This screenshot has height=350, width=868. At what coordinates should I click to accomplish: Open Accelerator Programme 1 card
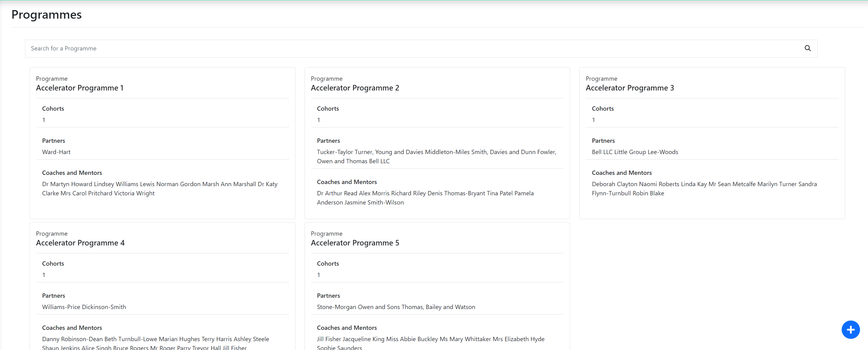point(79,88)
